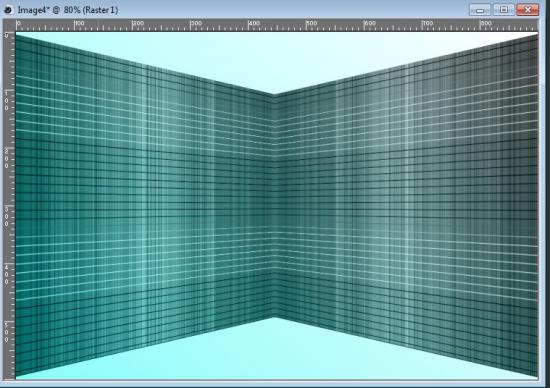Click the 400 mark on horizontal ruler
Viewport: 550px width, 388px height.
(x=254, y=23)
